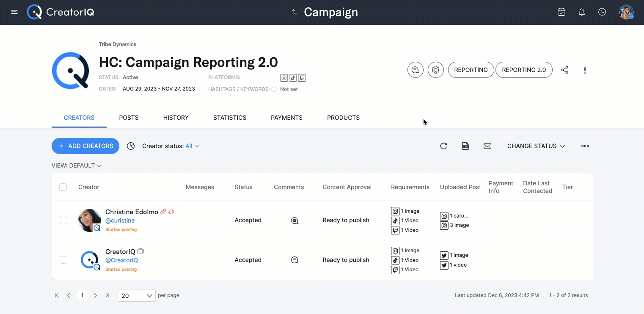Open the campaign comments bubble icon
The width and height of the screenshot is (644, 314).
click(x=415, y=70)
